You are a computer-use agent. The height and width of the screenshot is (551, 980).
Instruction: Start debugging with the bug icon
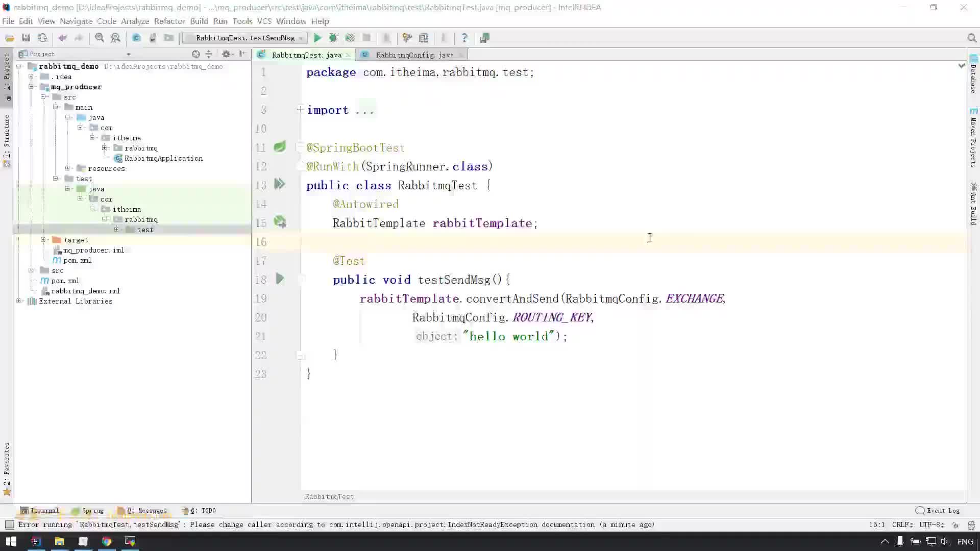pos(333,38)
